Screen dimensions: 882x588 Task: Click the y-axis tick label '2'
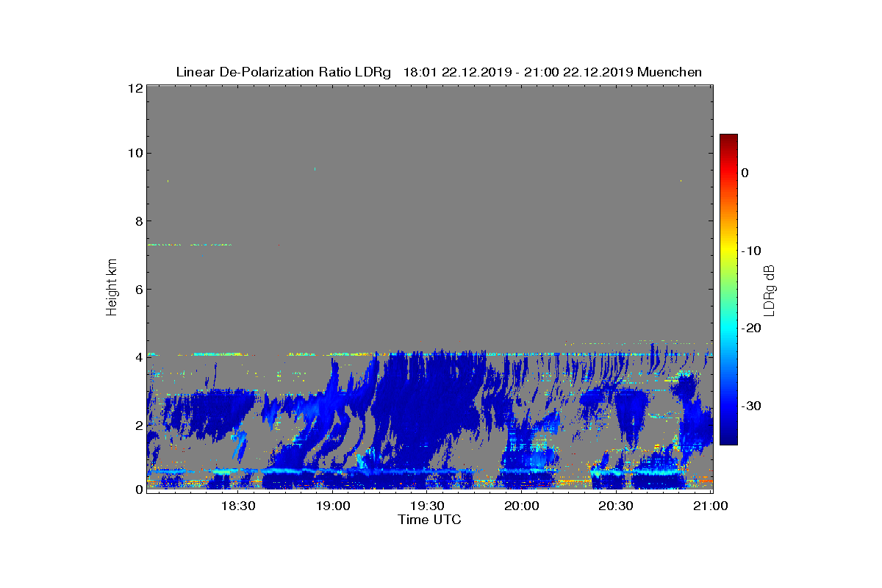138,425
